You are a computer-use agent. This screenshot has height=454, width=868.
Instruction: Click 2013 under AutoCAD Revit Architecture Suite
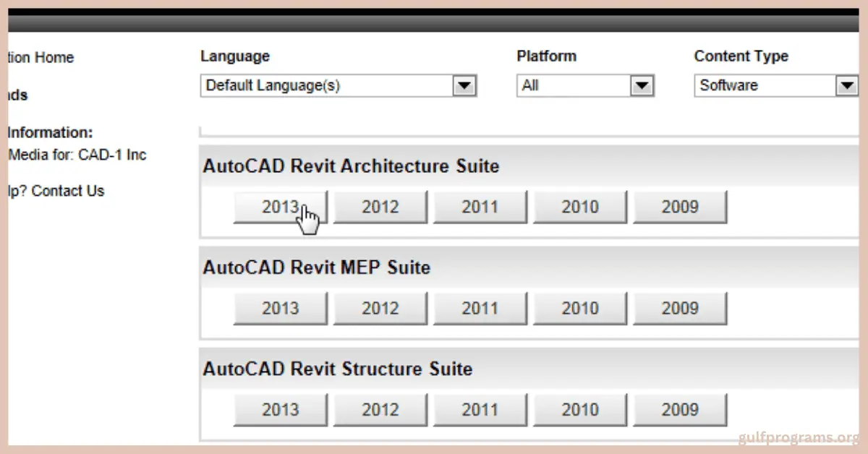click(x=281, y=207)
